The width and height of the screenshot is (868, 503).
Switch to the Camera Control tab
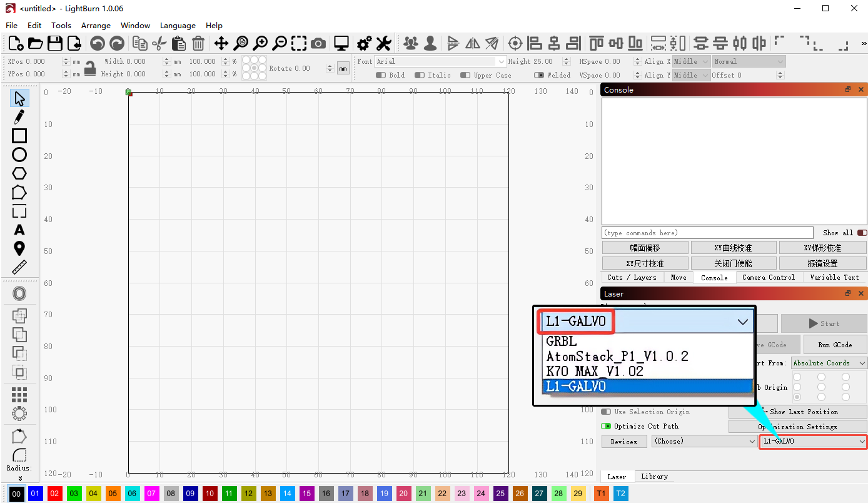(769, 277)
